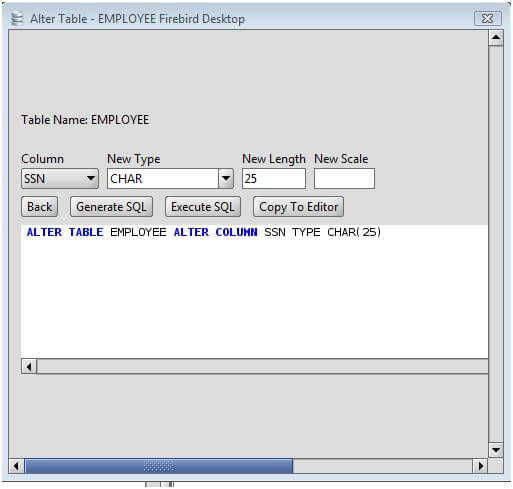Click vertical scrollbar up arrow
The height and width of the screenshot is (489, 513).
point(496,38)
